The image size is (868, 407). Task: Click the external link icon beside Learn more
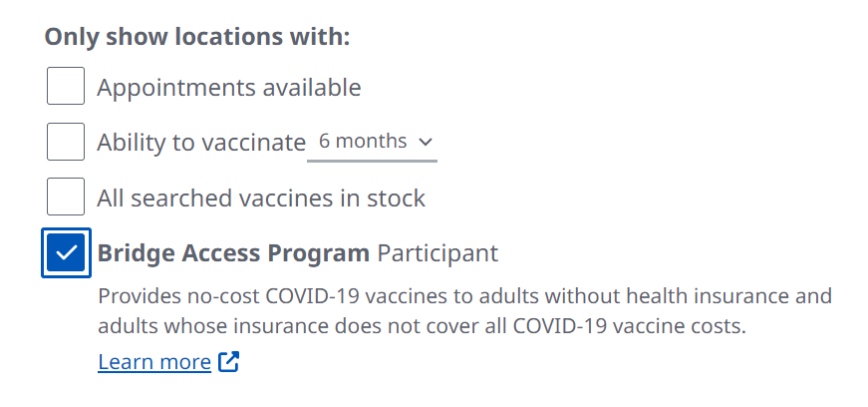tap(229, 361)
